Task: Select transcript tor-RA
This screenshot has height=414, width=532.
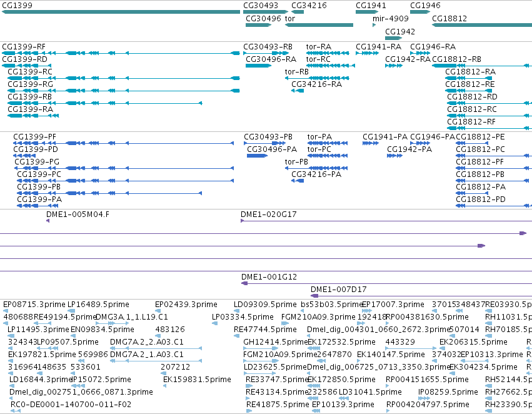Action: (328, 53)
